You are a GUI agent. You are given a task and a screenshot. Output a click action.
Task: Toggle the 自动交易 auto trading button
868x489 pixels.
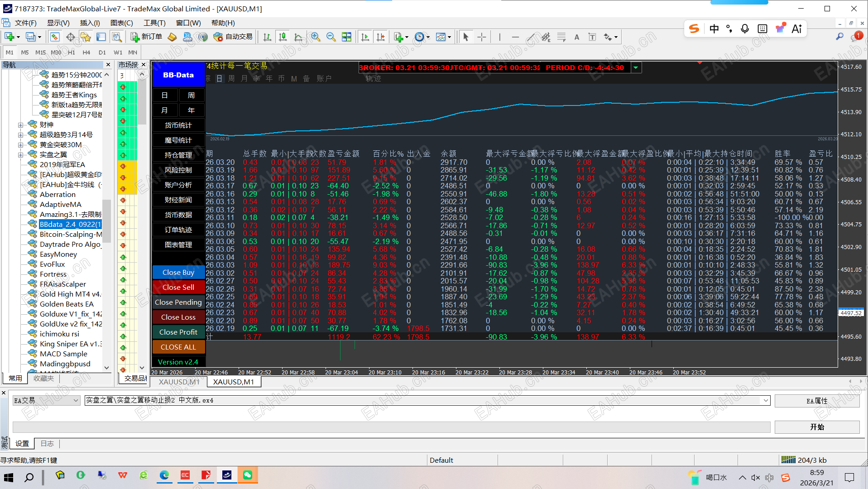pyautogui.click(x=233, y=37)
